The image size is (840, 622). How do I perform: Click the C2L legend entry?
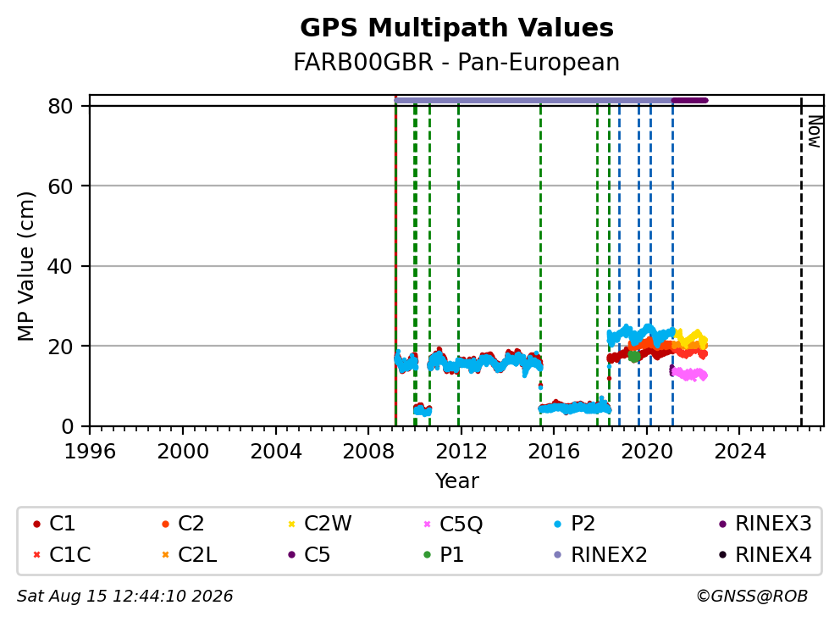[189, 555]
